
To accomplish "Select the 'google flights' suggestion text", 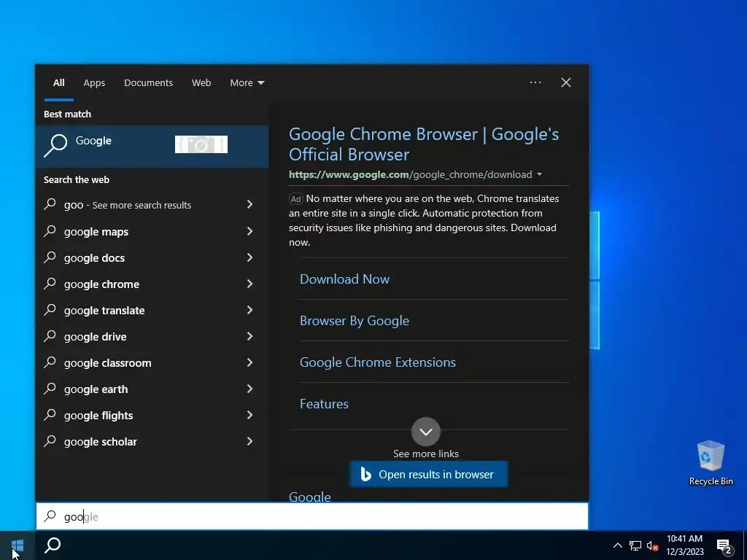I will (98, 415).
